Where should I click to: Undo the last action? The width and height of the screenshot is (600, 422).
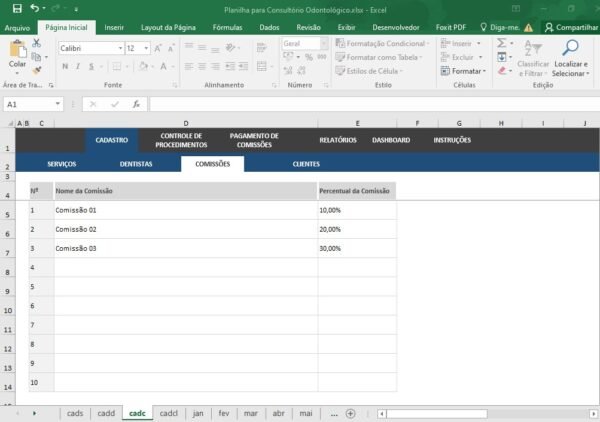(34, 8)
